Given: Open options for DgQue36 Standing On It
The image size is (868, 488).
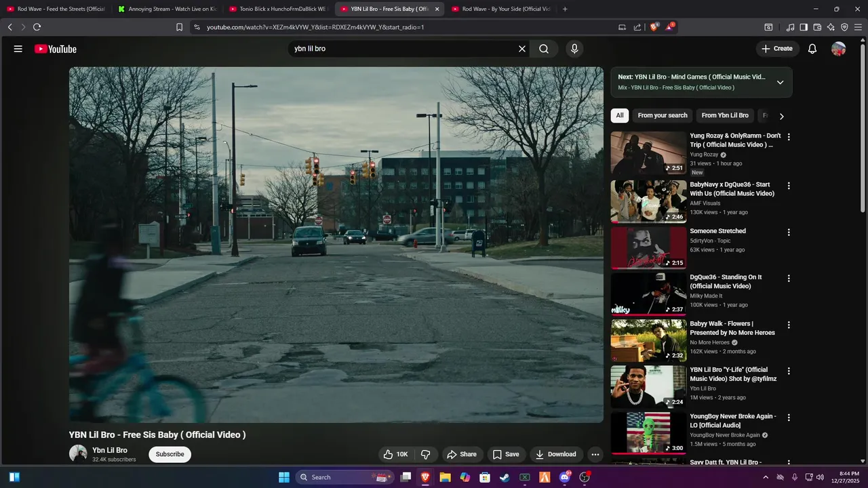Looking at the screenshot, I should pos(789,279).
